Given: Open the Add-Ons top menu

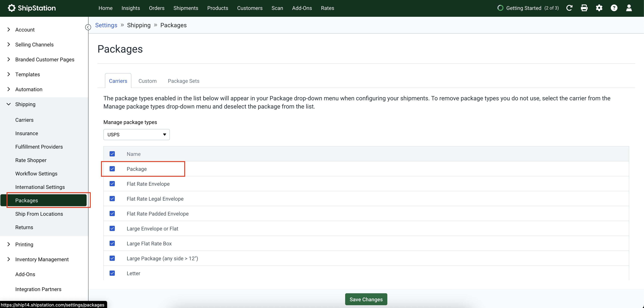Looking at the screenshot, I should point(302,8).
